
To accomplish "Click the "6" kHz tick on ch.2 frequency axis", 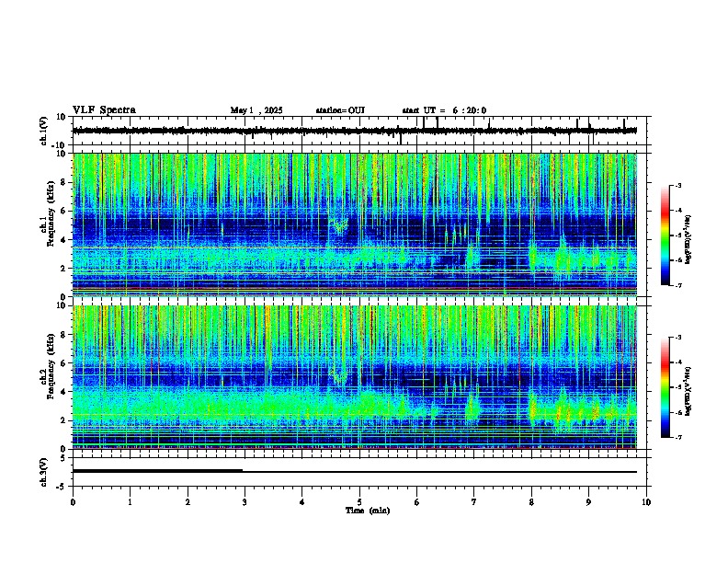I will tap(64, 363).
